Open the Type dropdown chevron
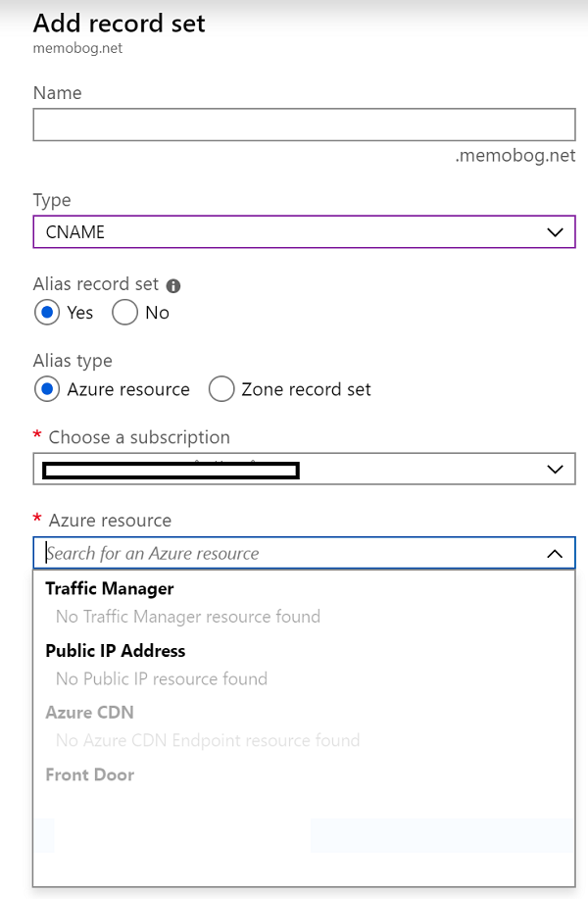588x899 pixels. [555, 232]
